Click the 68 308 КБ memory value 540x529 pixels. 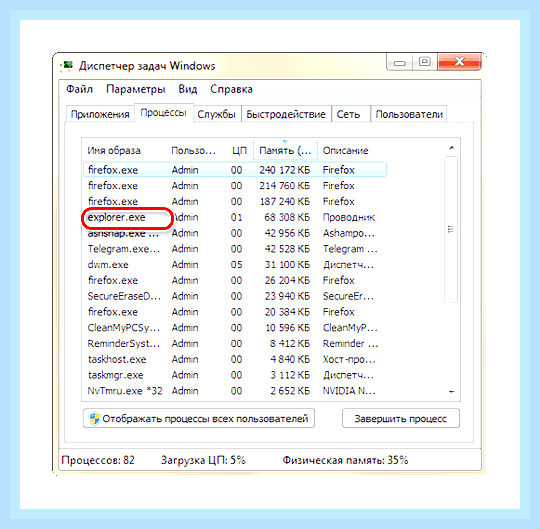coord(287,217)
